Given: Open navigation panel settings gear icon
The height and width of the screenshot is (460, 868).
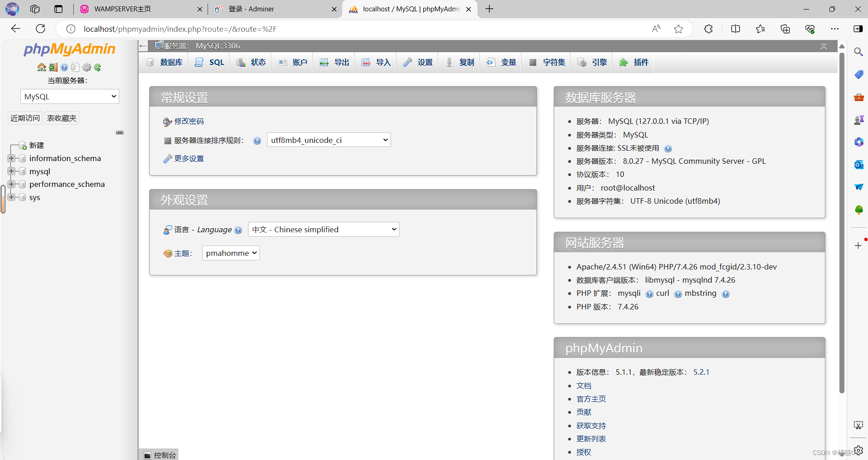Looking at the screenshot, I should point(87,68).
